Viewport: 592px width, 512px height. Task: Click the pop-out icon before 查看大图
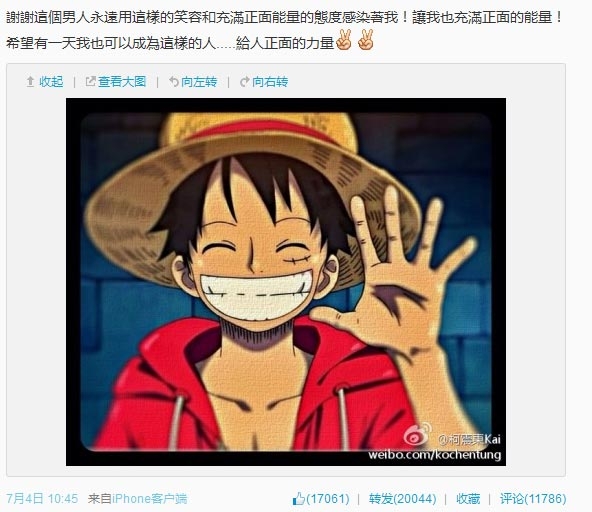point(90,81)
